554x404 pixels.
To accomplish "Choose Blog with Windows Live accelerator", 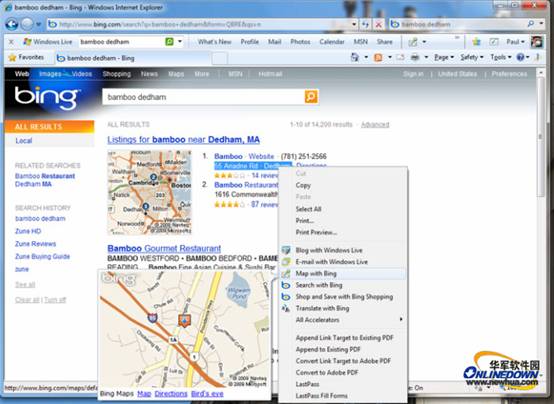I will (342, 250).
